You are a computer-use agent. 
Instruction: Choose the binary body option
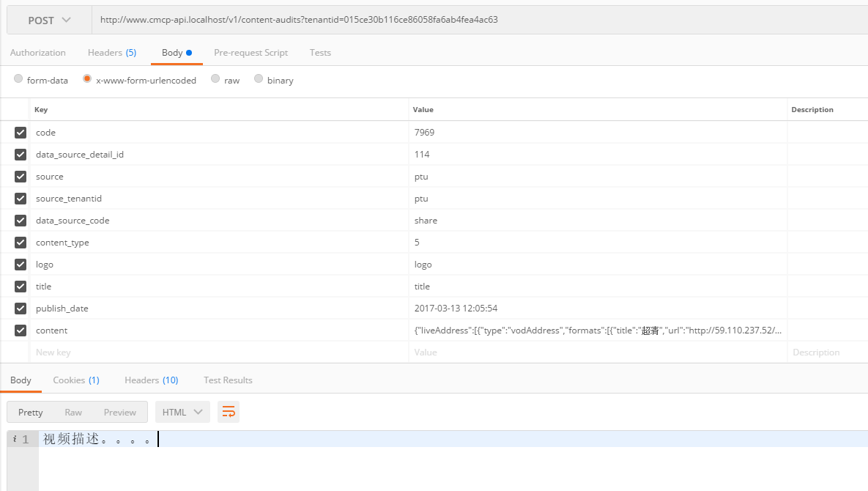(259, 79)
